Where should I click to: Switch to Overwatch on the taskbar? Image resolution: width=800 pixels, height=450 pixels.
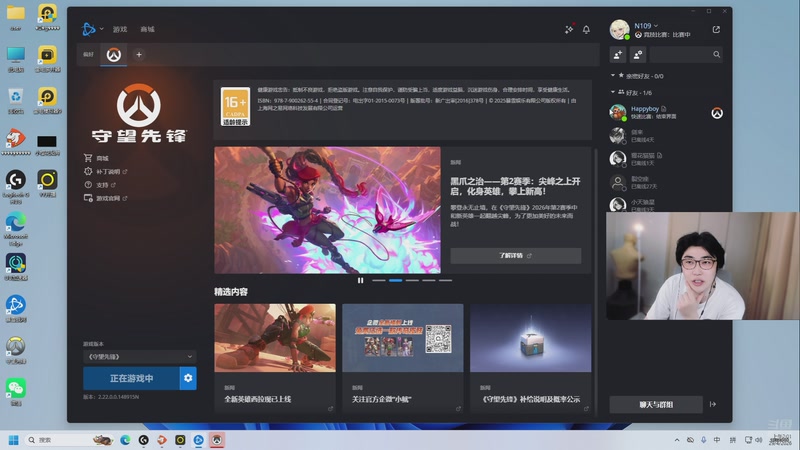pyautogui.click(x=217, y=440)
